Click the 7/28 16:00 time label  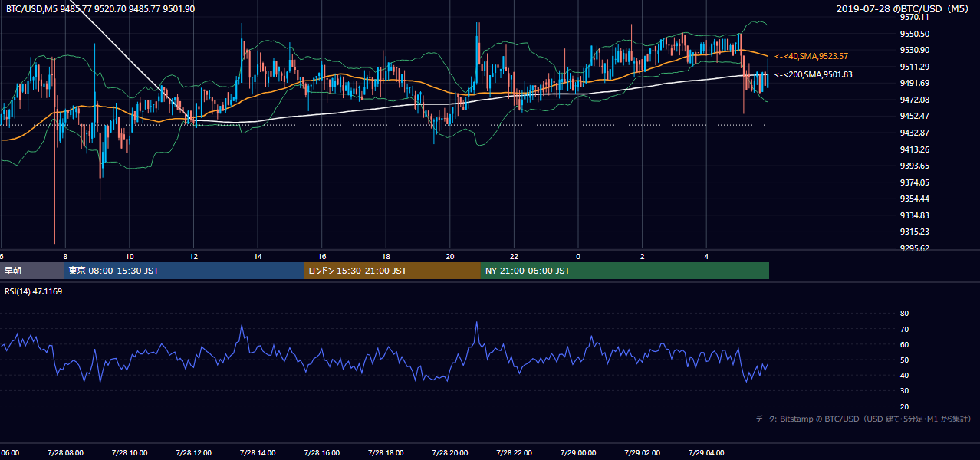tap(321, 453)
